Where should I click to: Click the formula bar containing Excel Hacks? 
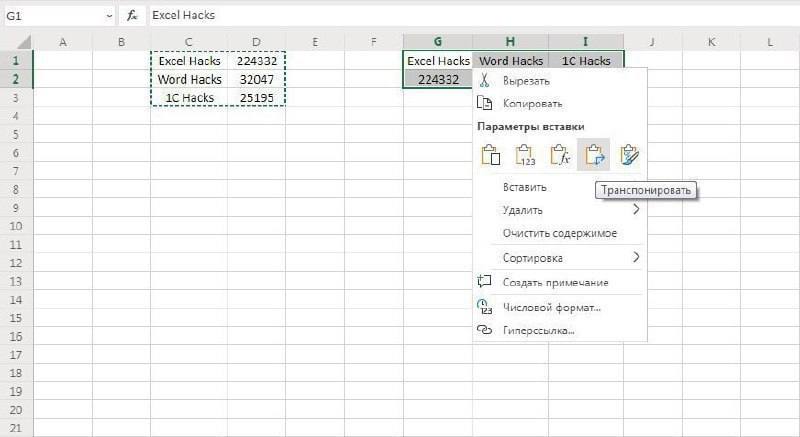pos(473,16)
